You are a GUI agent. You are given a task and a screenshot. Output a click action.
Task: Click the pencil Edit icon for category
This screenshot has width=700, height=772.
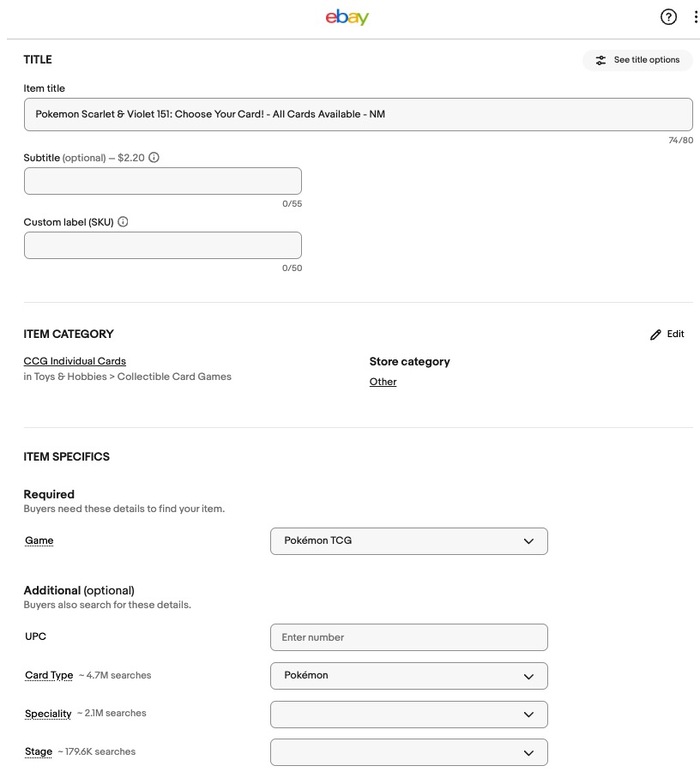point(656,335)
